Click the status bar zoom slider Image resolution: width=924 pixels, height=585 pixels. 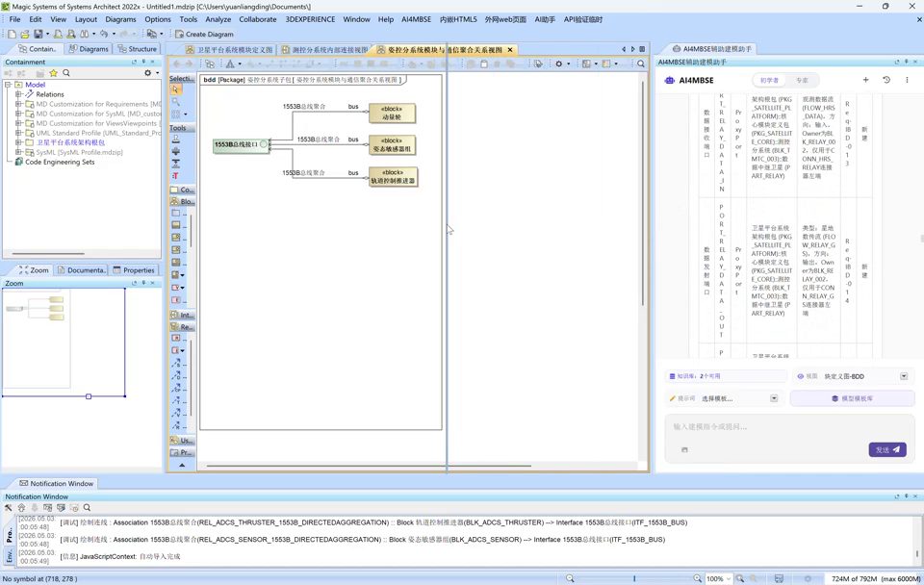point(634,578)
